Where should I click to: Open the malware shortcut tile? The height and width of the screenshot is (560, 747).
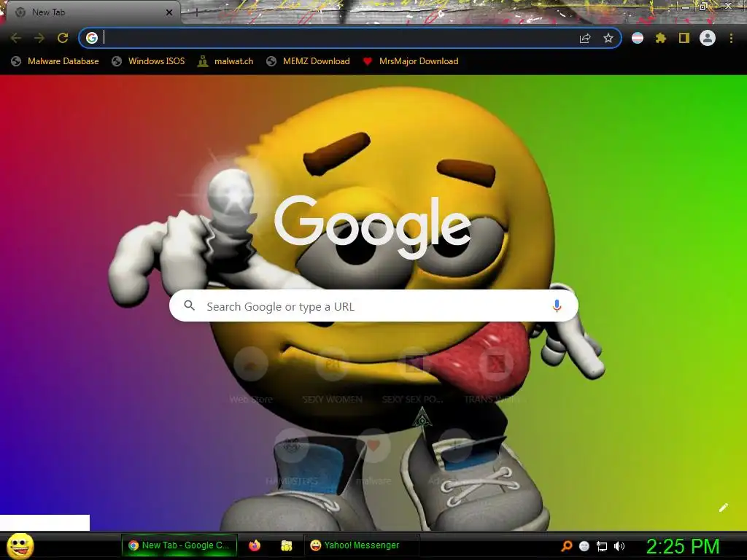[x=373, y=458]
